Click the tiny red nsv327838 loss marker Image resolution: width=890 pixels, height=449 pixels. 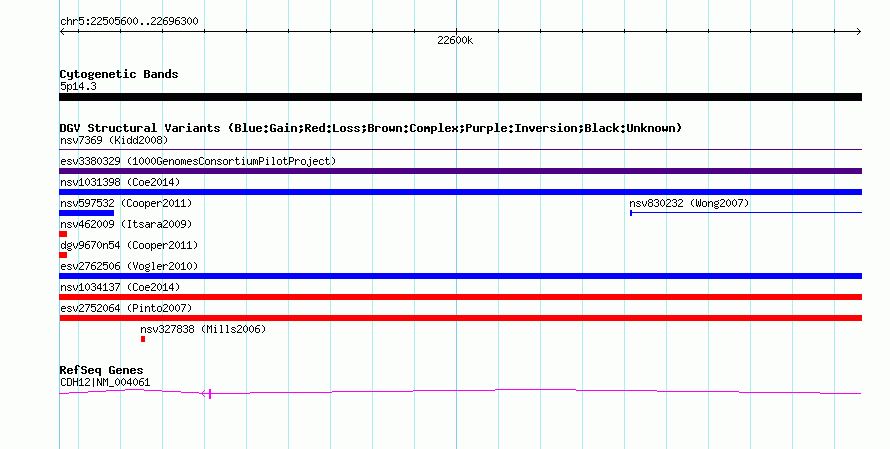[x=143, y=339]
